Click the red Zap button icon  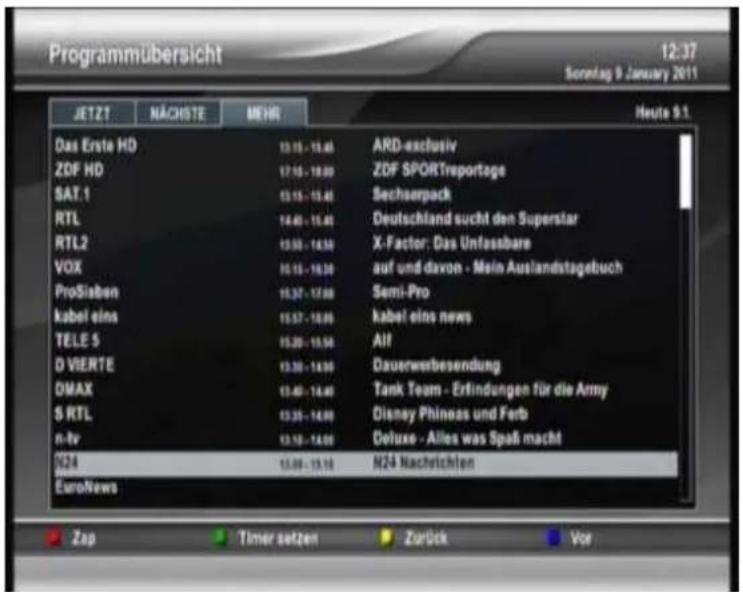click(54, 538)
